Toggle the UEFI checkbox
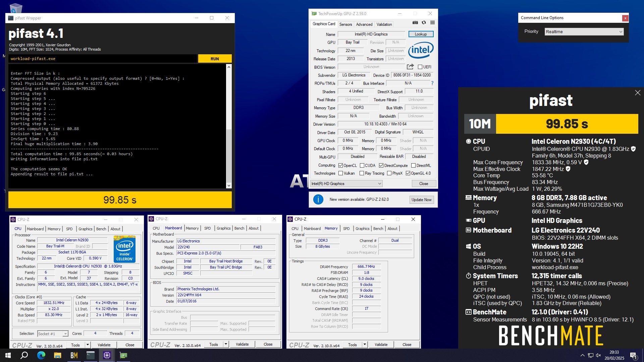This screenshot has height=362, width=644. [x=420, y=67]
